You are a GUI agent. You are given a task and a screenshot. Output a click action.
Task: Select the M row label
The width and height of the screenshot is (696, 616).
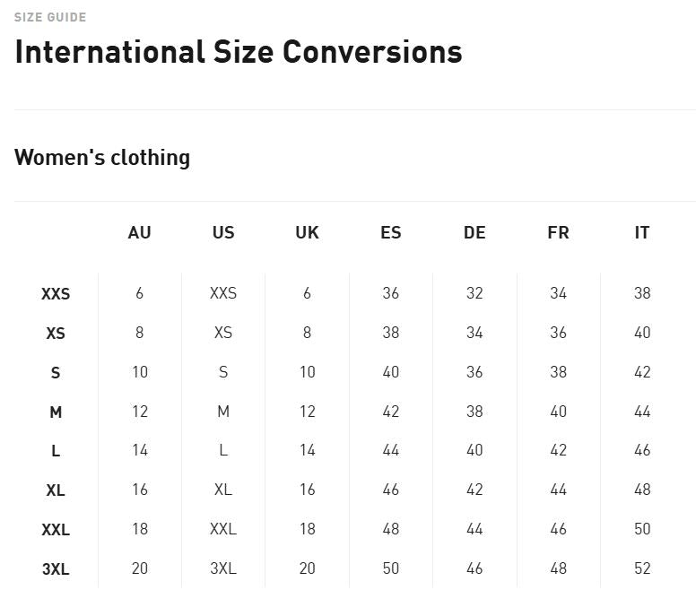pyautogui.click(x=56, y=412)
